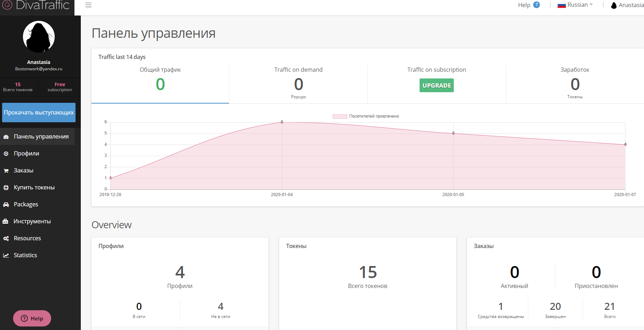Click the Инструменты toolbox icon

click(x=6, y=222)
